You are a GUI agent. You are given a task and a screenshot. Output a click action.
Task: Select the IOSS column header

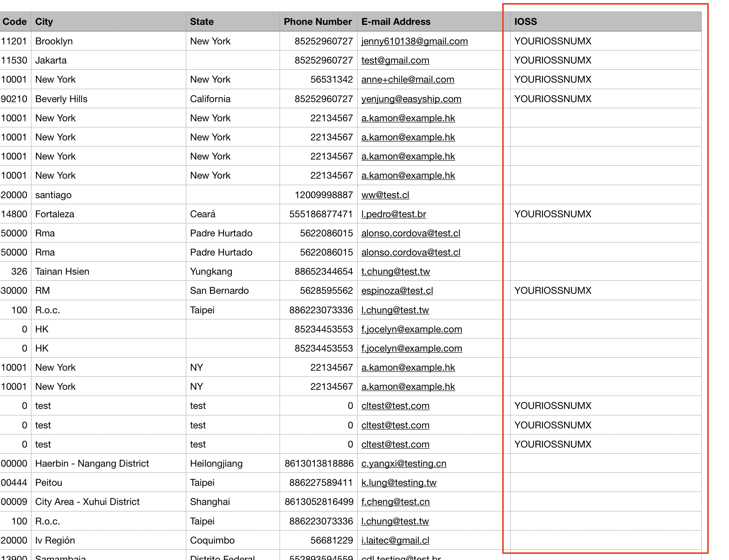pos(525,21)
